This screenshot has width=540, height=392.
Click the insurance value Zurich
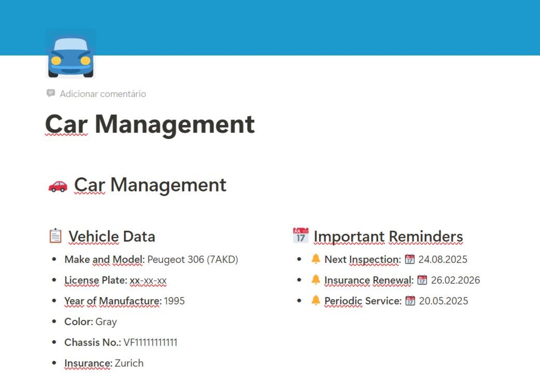pyautogui.click(x=129, y=363)
